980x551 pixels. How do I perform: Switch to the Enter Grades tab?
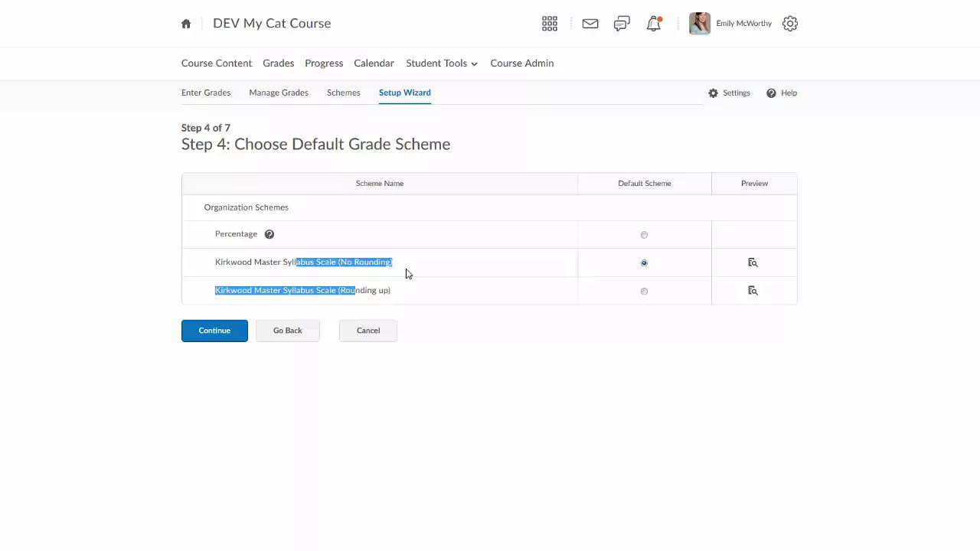(206, 93)
